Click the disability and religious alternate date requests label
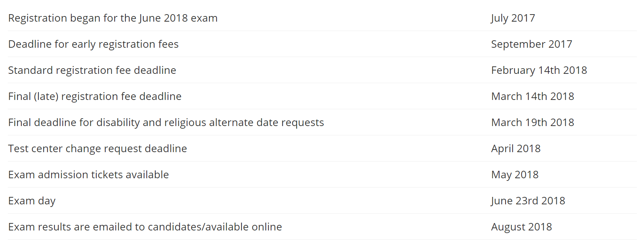 point(166,122)
